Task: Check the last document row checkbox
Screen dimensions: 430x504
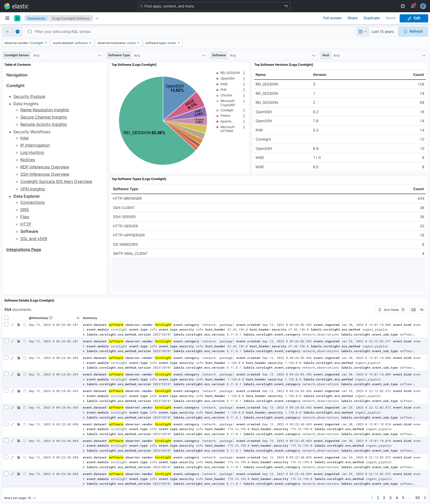Action: pyautogui.click(x=6, y=474)
